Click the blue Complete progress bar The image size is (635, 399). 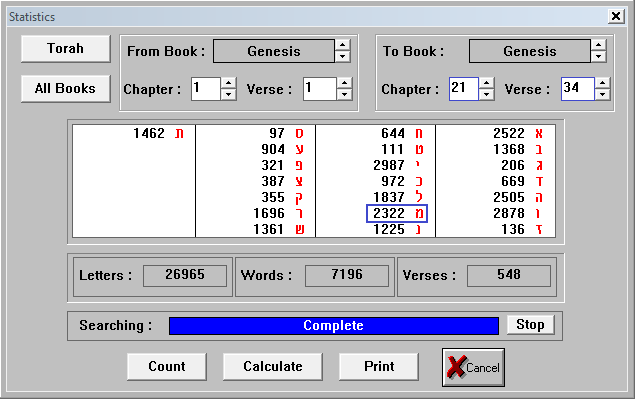(334, 326)
